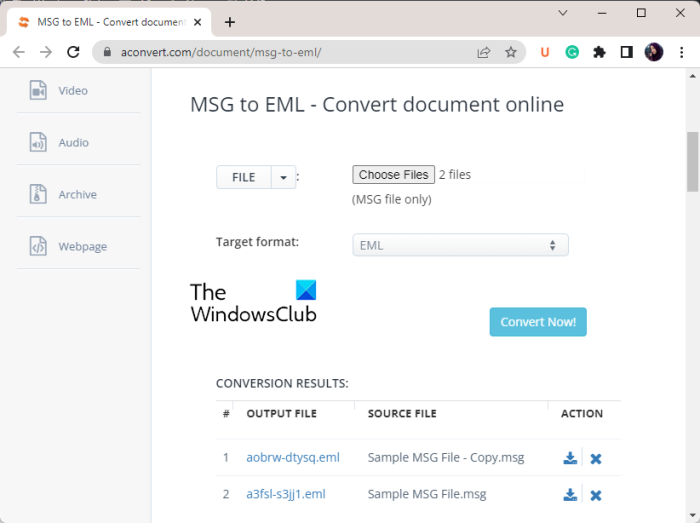The image size is (700, 523).
Task: Share this page via address bar icon
Action: click(483, 52)
